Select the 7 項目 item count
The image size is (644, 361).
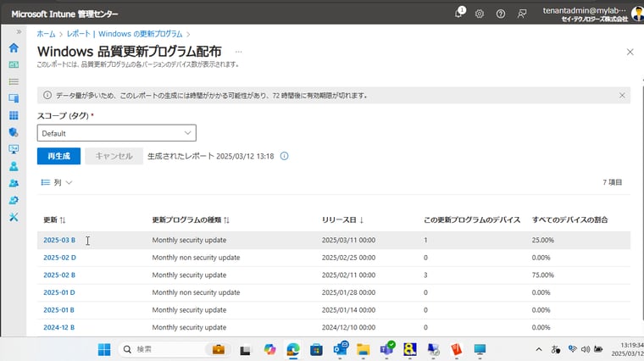pos(612,182)
